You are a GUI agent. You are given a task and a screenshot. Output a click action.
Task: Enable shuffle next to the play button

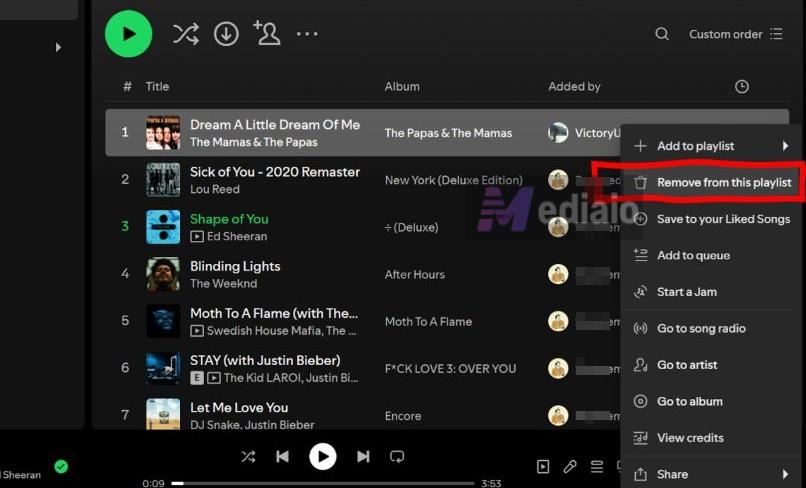(x=185, y=34)
